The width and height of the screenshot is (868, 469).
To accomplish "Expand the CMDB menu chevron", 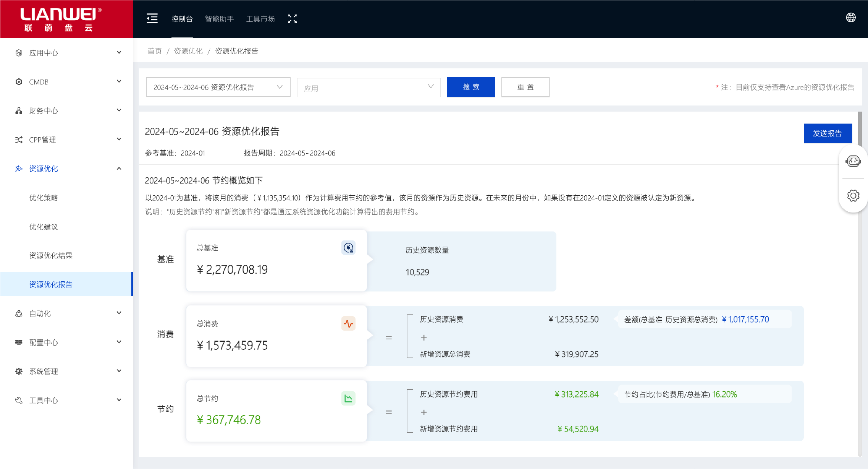I will coord(119,81).
